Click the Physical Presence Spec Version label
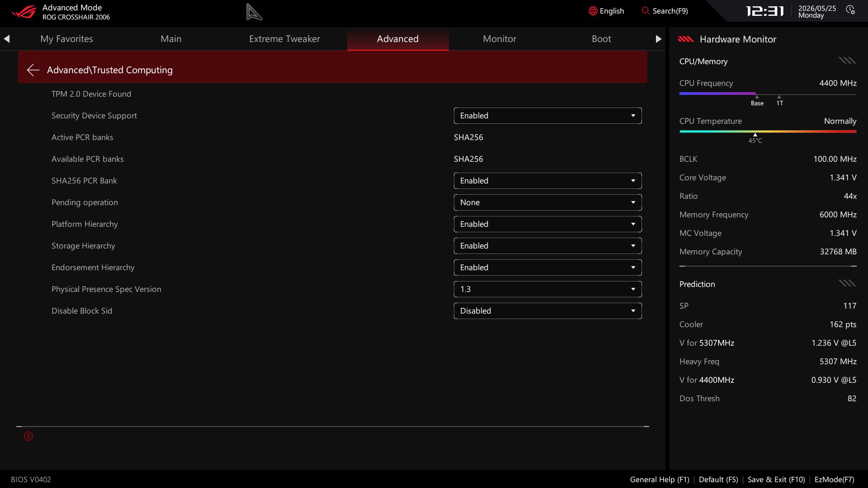Screen dimensions: 868x488 [x=106, y=289]
